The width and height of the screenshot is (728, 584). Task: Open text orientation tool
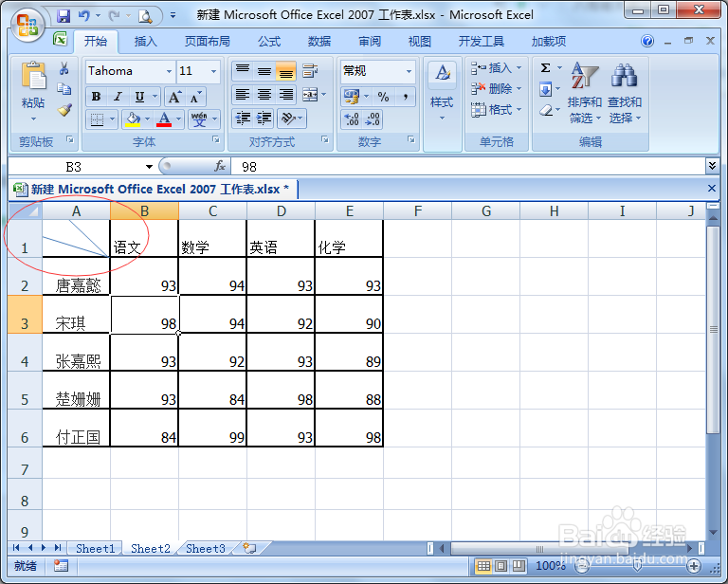(x=288, y=119)
